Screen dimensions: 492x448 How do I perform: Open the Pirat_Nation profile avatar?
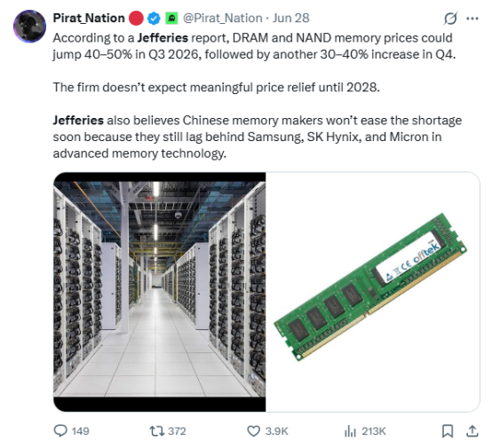coord(29,27)
